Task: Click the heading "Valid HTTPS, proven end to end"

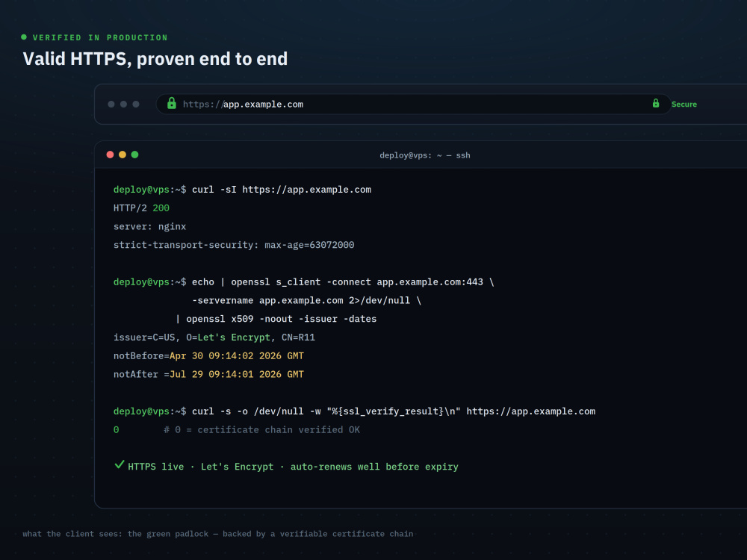Action: [155, 59]
